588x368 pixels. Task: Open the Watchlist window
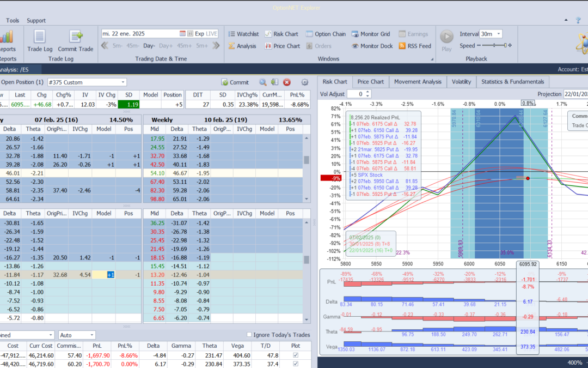(x=243, y=34)
